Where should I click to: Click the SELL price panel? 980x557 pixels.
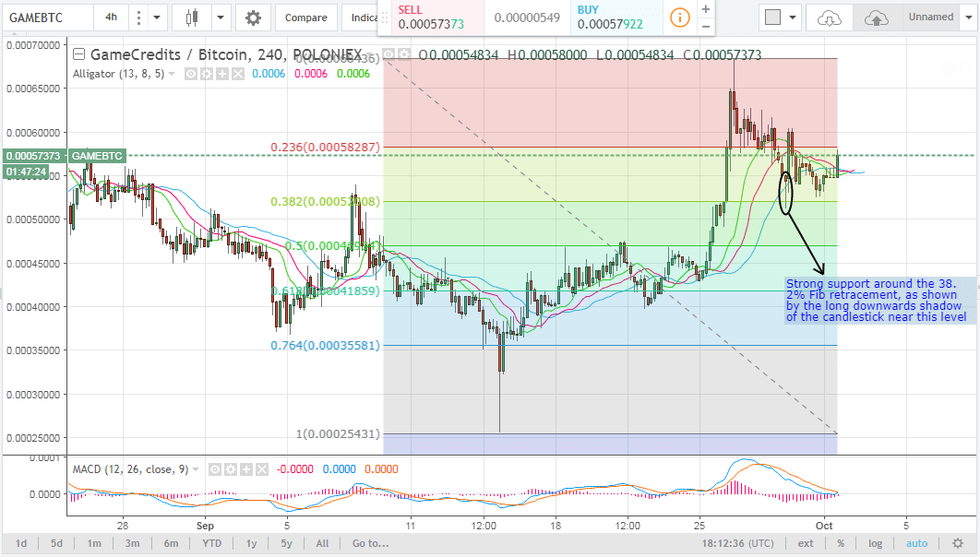[438, 18]
